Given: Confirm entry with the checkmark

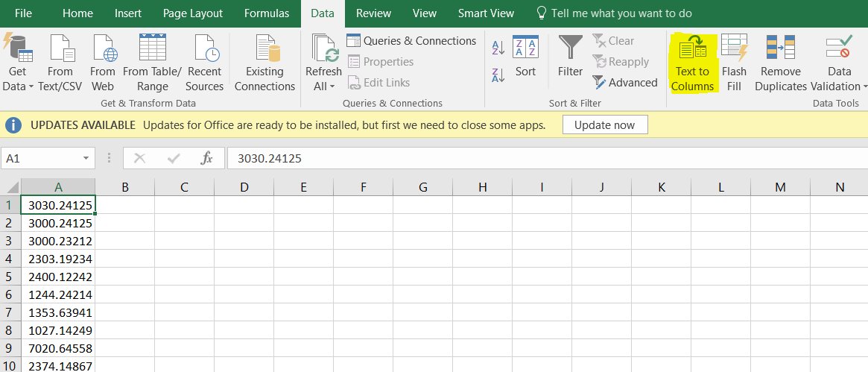Looking at the screenshot, I should click(174, 159).
